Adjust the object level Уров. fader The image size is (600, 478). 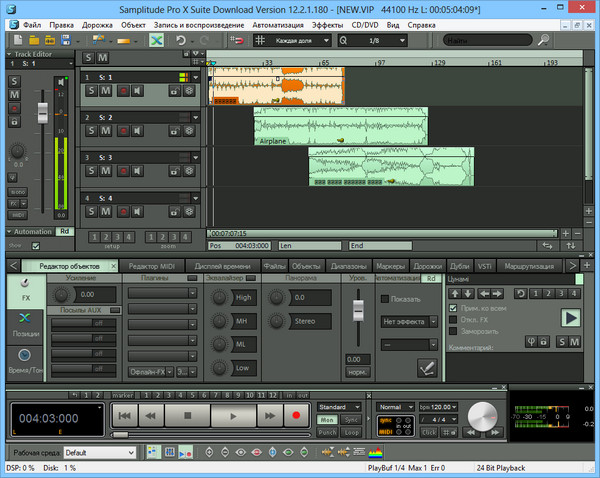(x=358, y=310)
